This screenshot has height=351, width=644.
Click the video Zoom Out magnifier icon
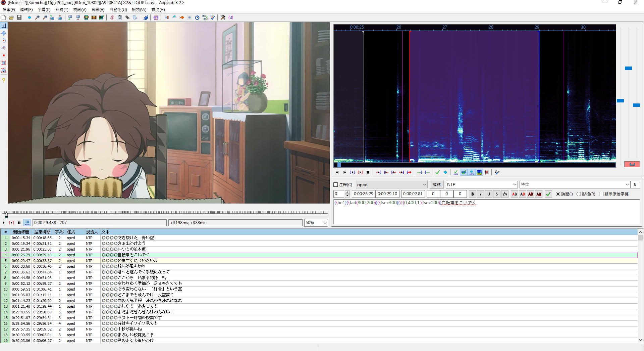click(45, 17)
